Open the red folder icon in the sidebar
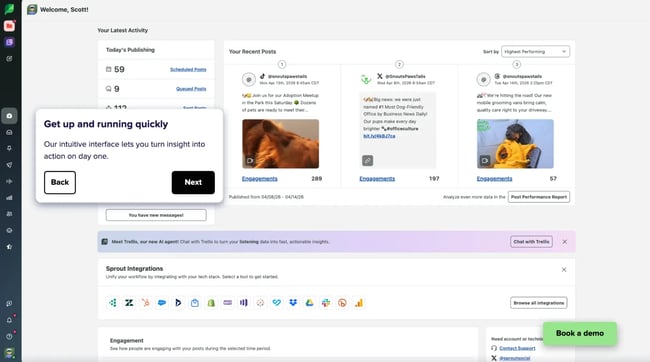The image size is (650, 362). [x=9, y=26]
